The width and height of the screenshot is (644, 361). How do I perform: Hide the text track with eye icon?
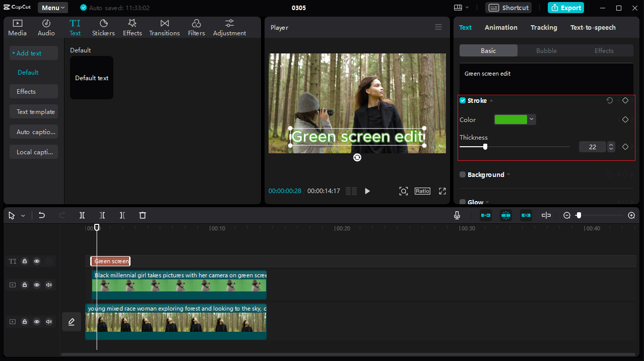coord(37,261)
